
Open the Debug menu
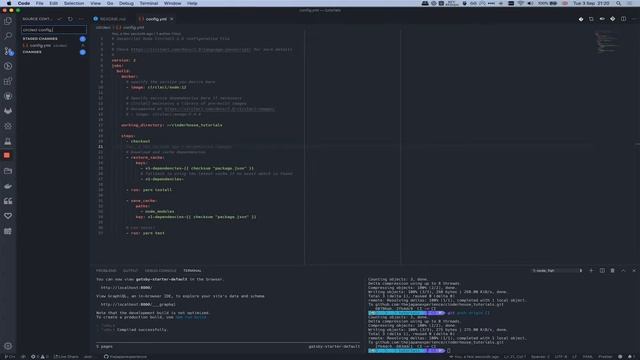tap(126, 3)
